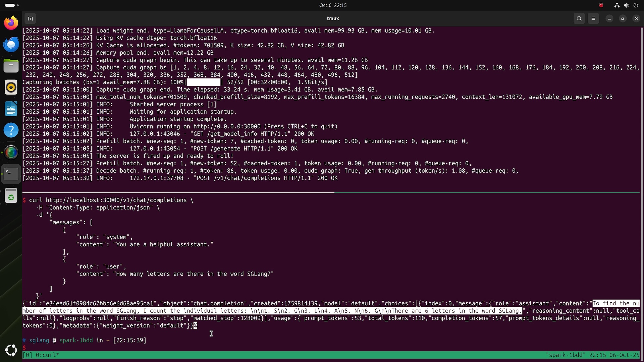Screen dimensions: 644x362
Task: Open the Help application icon
Action: point(11,130)
